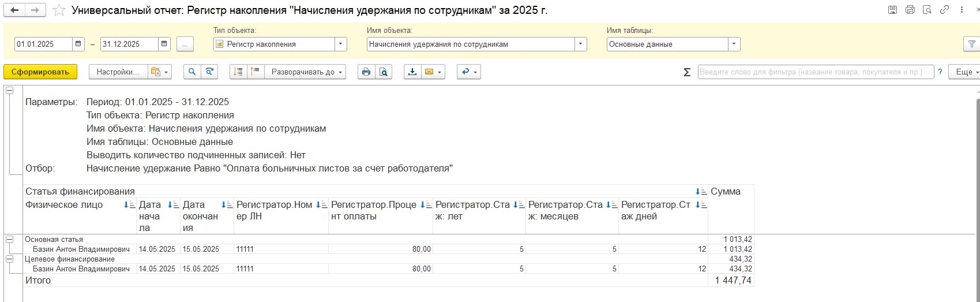Click the get link (chain) icon
This screenshot has height=302, width=980.
944,10
